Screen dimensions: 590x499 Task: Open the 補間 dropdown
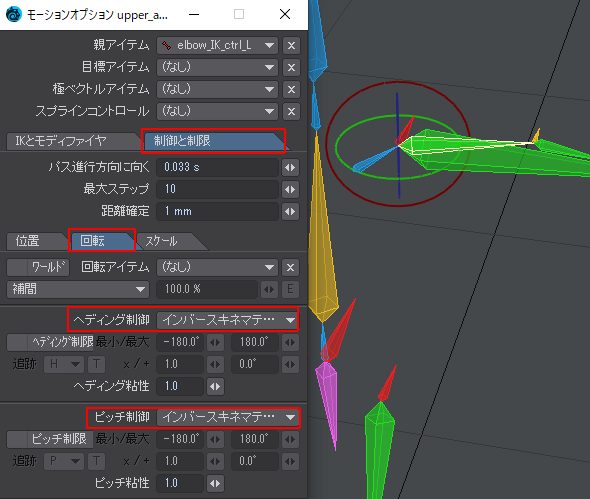78,289
